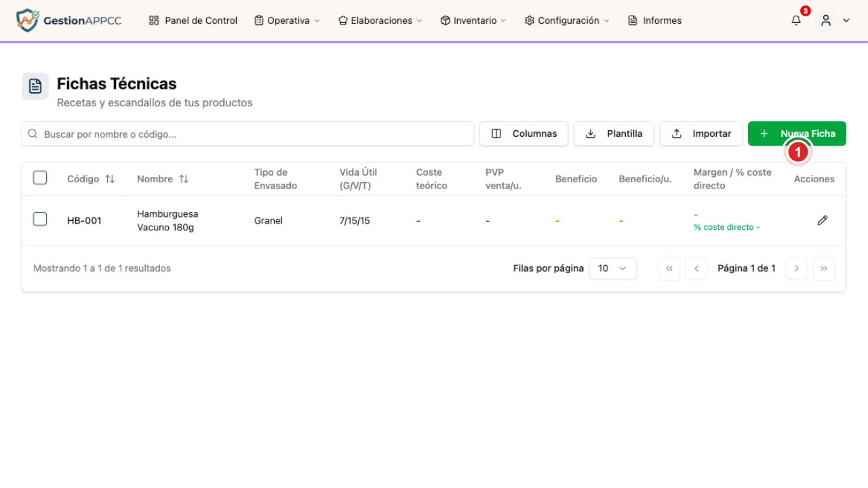Sort by Nombre using its arrows icon
Image resolution: width=868 pixels, height=488 pixels.
pos(184,179)
